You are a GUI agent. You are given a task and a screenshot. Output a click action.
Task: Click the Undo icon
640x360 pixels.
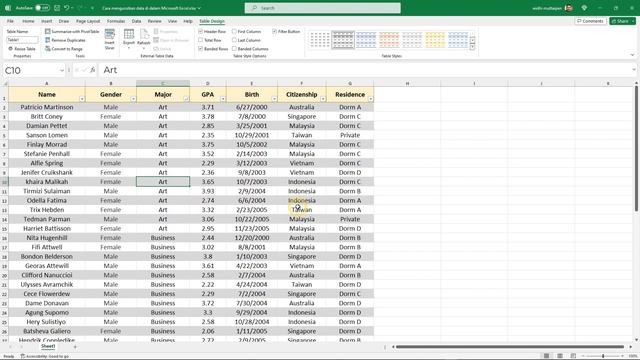[67, 8]
